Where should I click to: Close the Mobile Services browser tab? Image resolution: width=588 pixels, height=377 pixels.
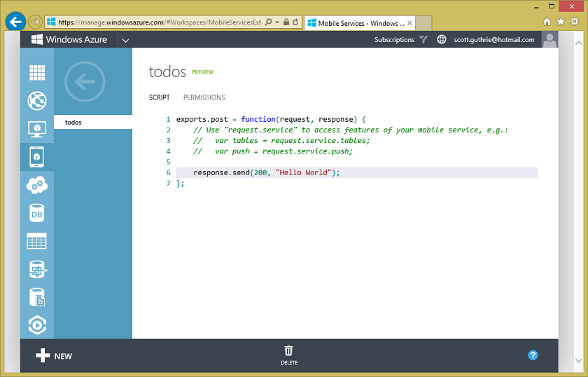tap(409, 23)
